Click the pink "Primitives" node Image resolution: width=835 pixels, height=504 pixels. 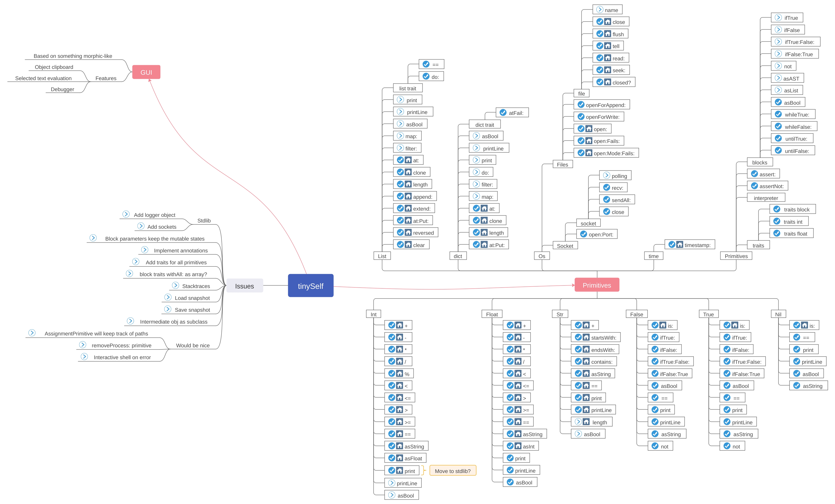pos(597,285)
